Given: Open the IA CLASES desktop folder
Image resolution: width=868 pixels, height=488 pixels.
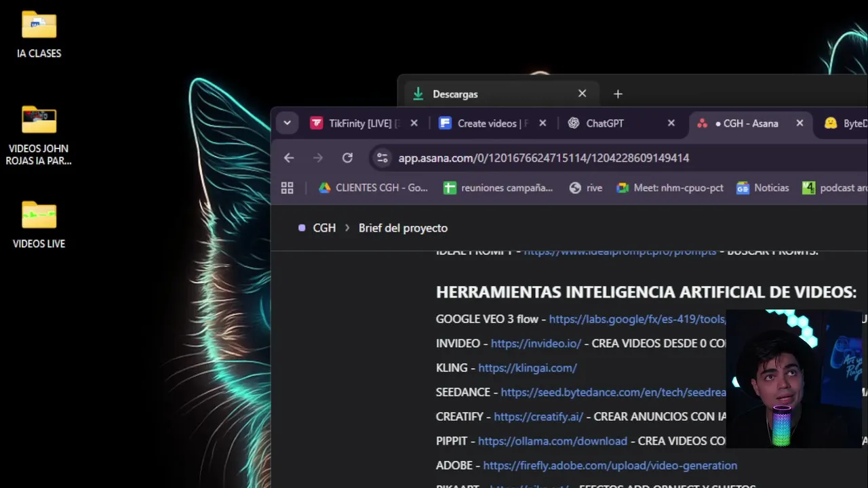Looking at the screenshot, I should (39, 35).
